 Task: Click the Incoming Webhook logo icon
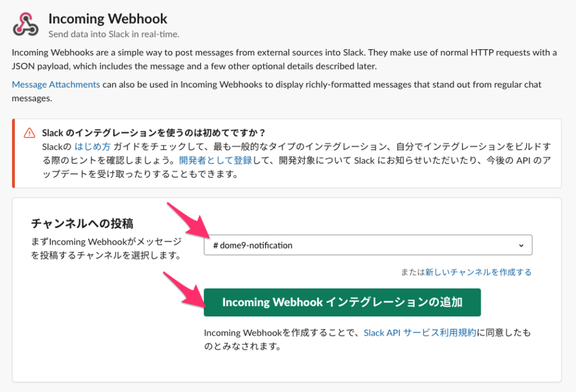[x=25, y=24]
